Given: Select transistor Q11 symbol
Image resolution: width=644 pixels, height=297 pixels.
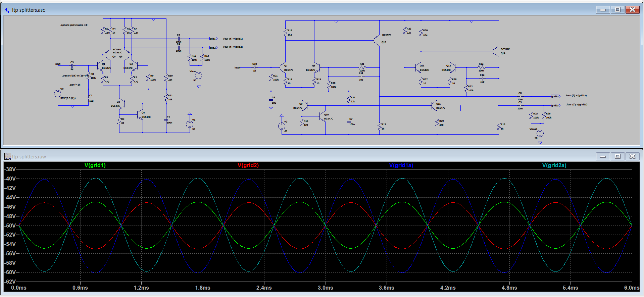Looking at the screenshot, I should tap(418, 67).
